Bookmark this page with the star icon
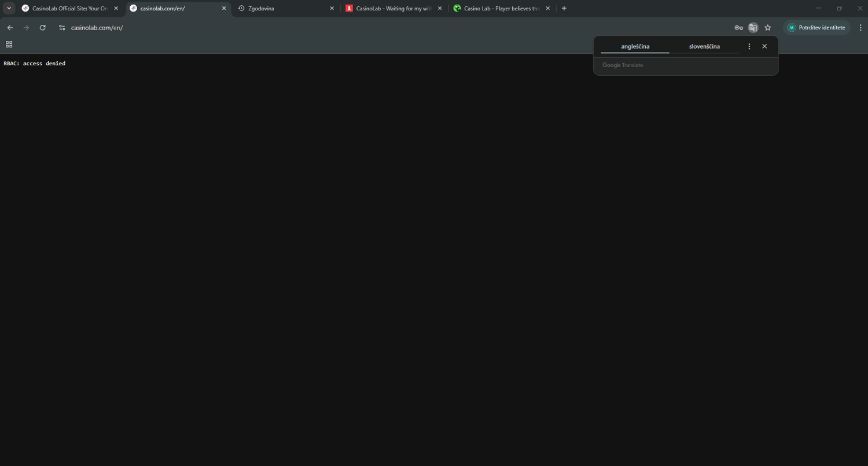 tap(768, 28)
